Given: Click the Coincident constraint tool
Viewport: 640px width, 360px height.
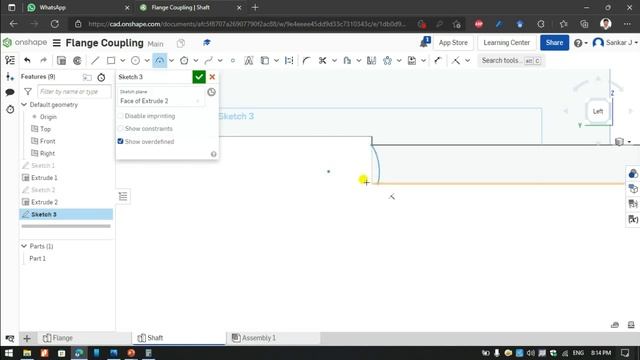Looking at the screenshot, I should 456,60.
